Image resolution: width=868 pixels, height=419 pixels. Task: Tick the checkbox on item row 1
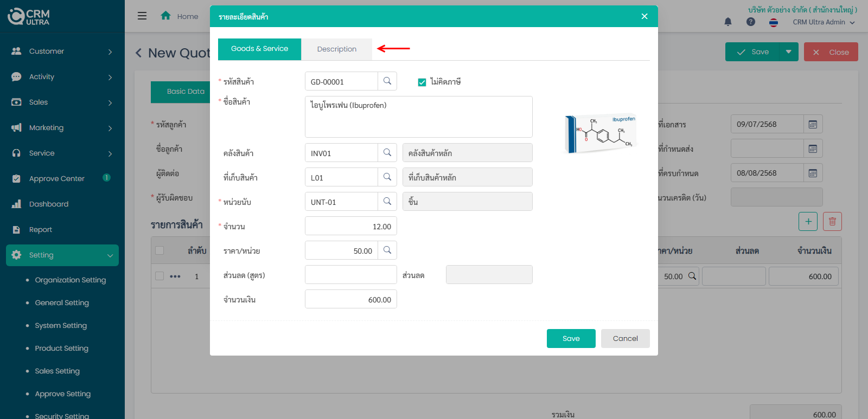[159, 276]
